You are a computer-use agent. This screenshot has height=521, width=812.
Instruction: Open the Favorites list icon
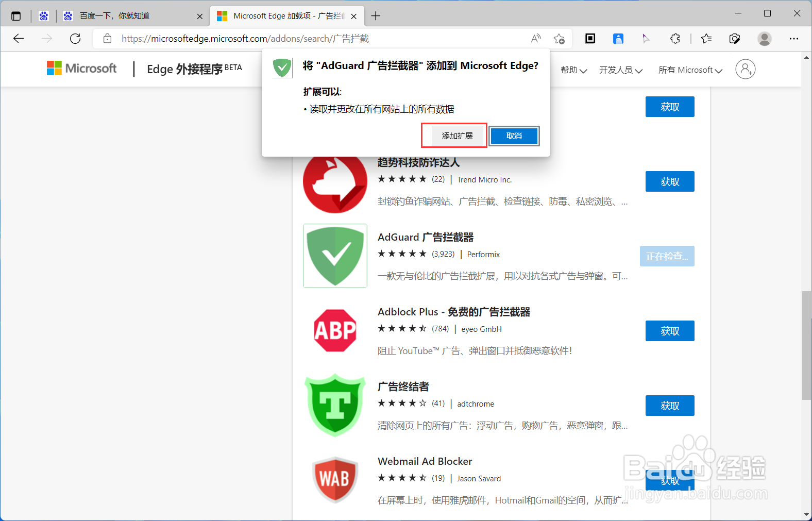point(706,38)
